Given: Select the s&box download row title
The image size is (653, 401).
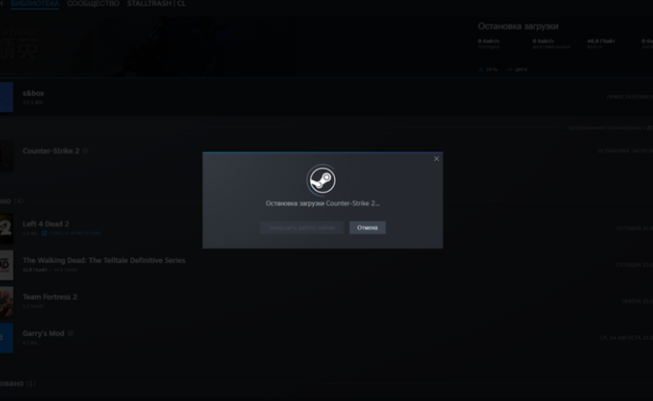Looking at the screenshot, I should click(x=33, y=93).
